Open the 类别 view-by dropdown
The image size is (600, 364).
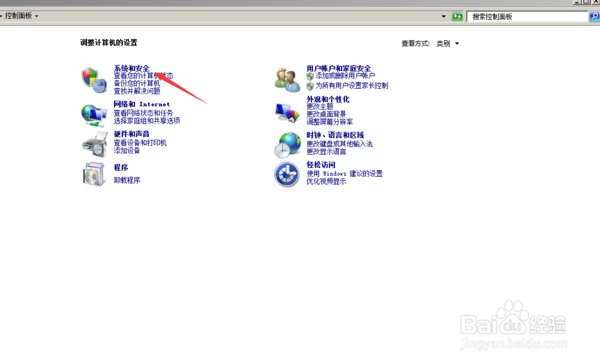tap(448, 44)
